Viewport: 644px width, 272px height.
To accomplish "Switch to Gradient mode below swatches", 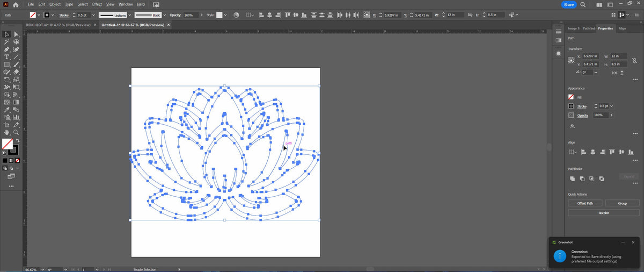I will [11, 160].
